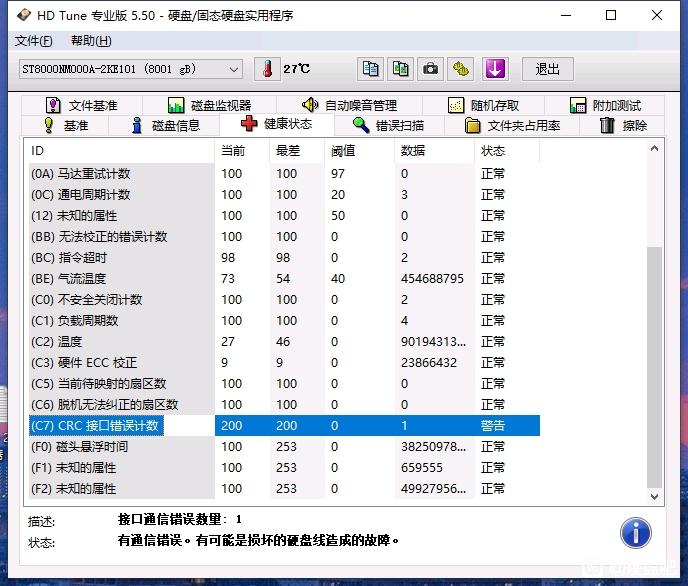Open the 文件(F) menu

point(34,41)
